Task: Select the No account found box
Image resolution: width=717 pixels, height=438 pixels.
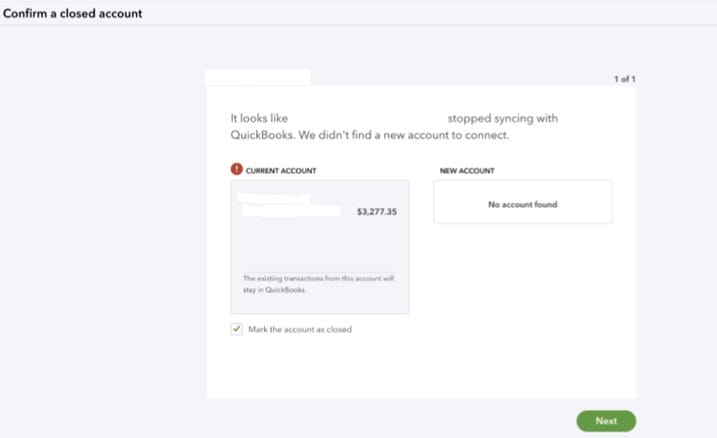Action: point(523,202)
